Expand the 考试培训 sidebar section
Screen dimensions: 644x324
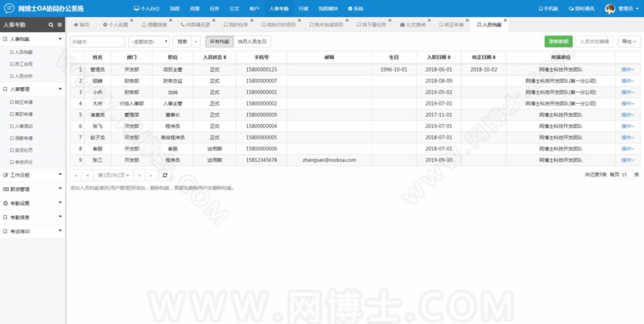[32, 231]
